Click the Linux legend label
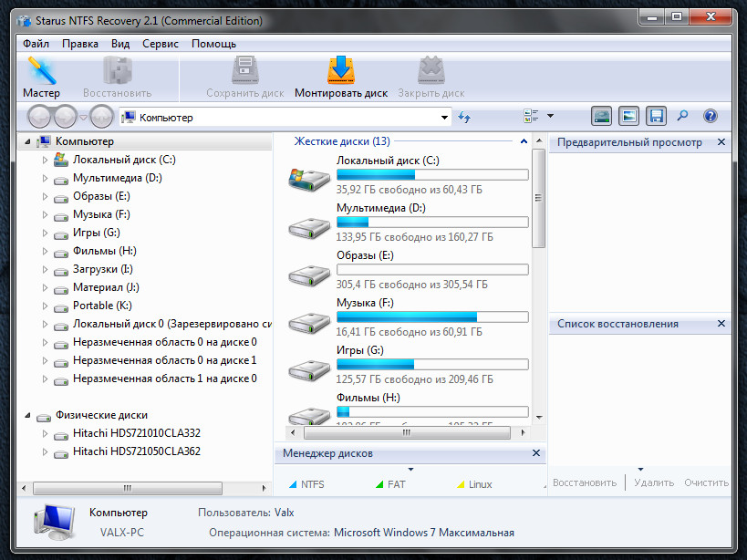 [x=480, y=484]
